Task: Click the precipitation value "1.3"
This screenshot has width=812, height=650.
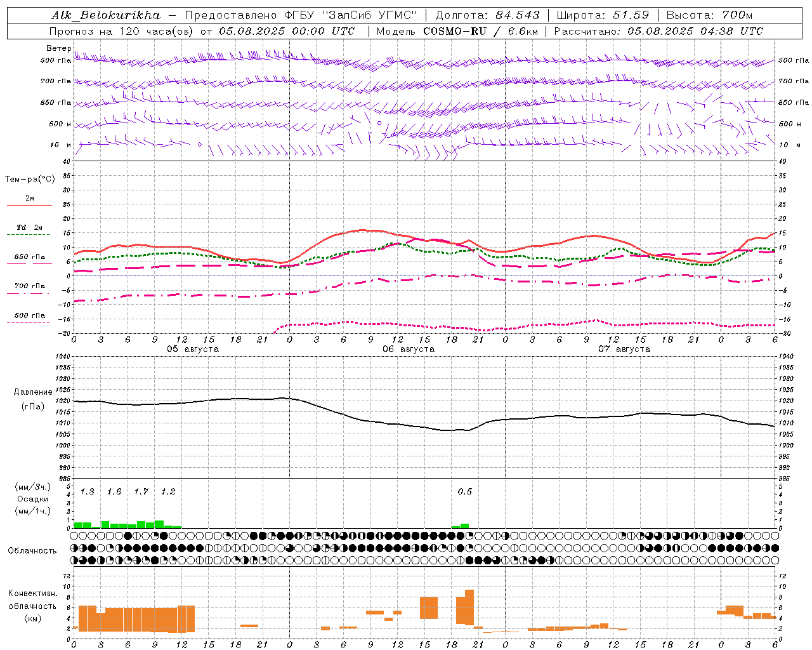Action: tap(87, 491)
